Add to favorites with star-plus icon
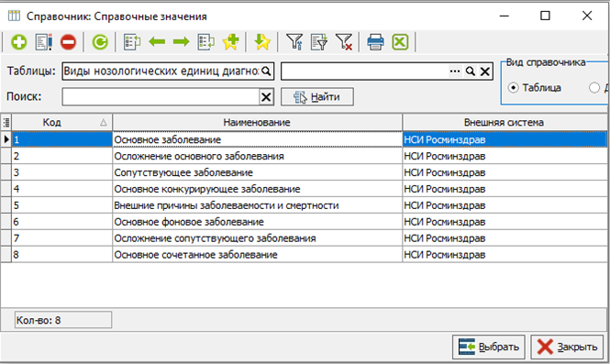This screenshot has height=364, width=610. click(x=230, y=42)
